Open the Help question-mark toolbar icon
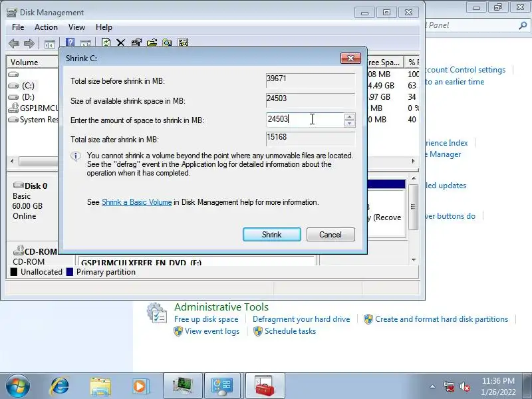532x399 pixels. [70, 43]
